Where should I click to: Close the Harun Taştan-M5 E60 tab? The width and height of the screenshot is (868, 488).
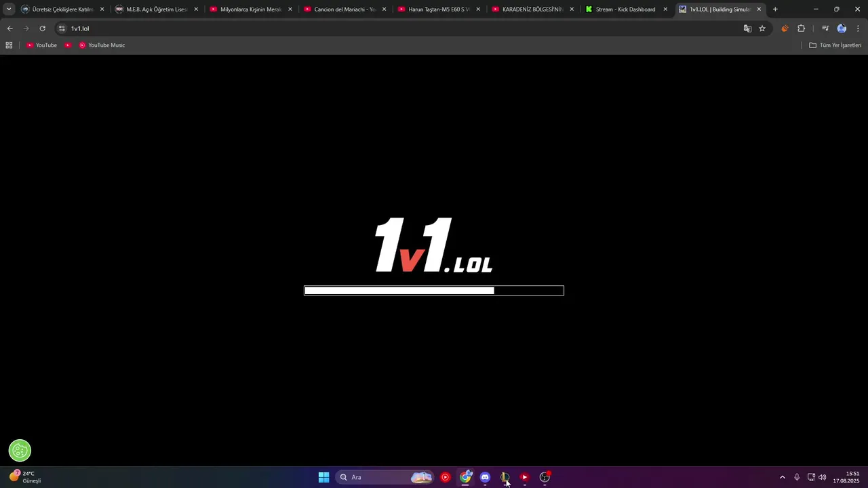[x=478, y=9]
